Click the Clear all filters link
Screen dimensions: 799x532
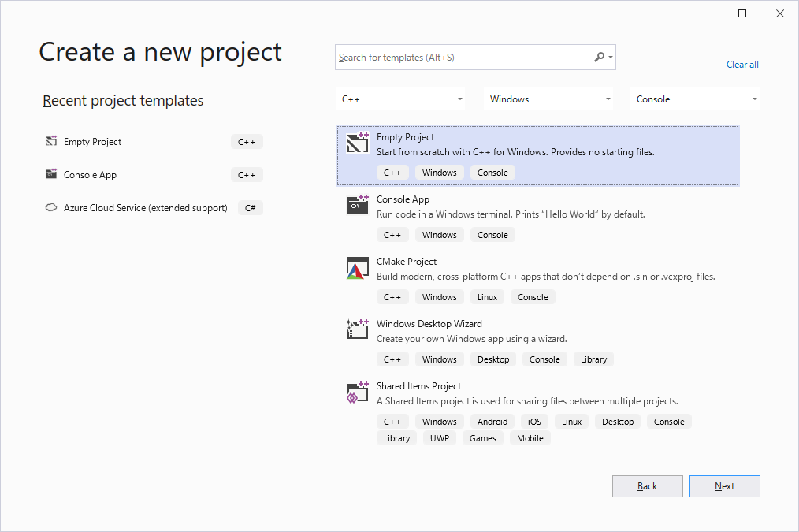point(742,65)
